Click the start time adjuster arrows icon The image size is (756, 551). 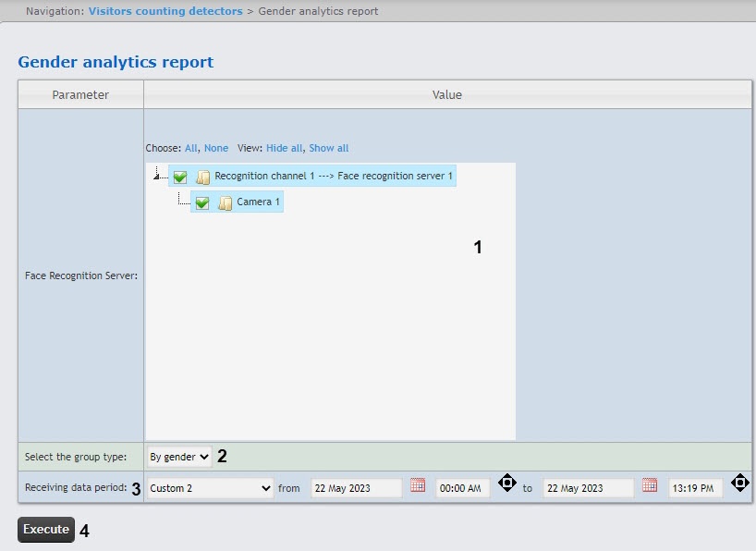pyautogui.click(x=507, y=483)
